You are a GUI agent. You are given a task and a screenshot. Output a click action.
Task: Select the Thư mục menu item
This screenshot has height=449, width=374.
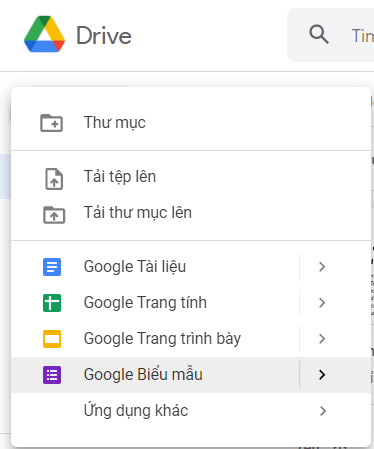[191, 122]
